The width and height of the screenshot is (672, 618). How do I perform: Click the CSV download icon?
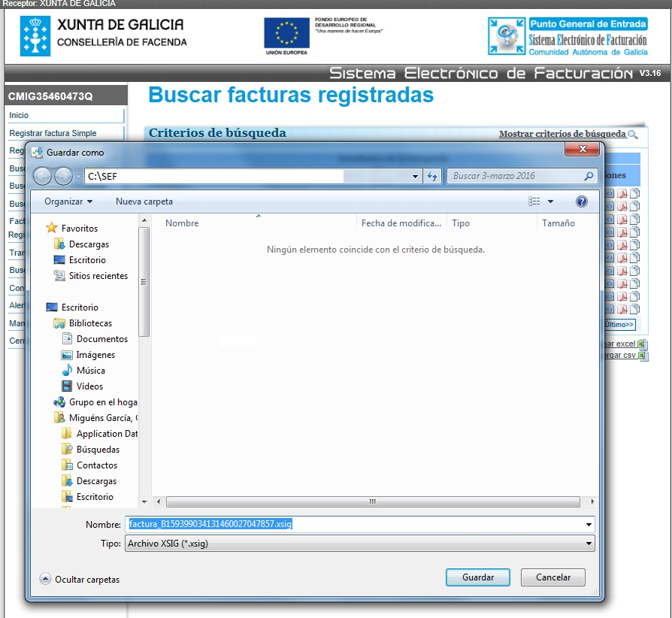[643, 355]
